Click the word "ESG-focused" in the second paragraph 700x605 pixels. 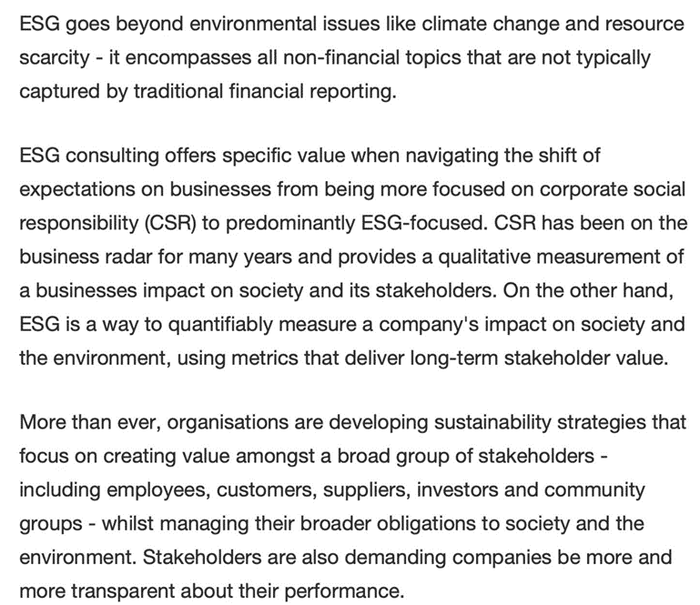(x=422, y=223)
